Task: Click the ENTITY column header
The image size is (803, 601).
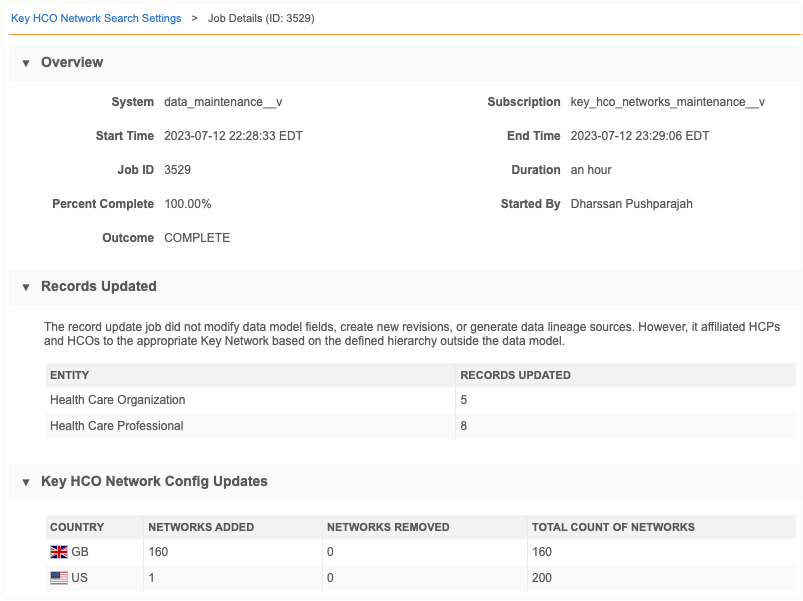Action: 70,375
